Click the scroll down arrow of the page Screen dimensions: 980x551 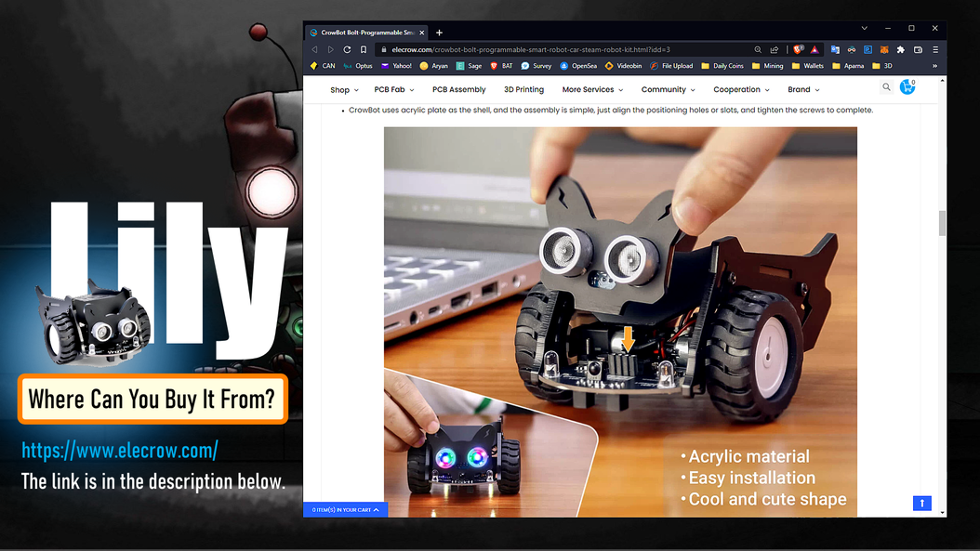943,512
